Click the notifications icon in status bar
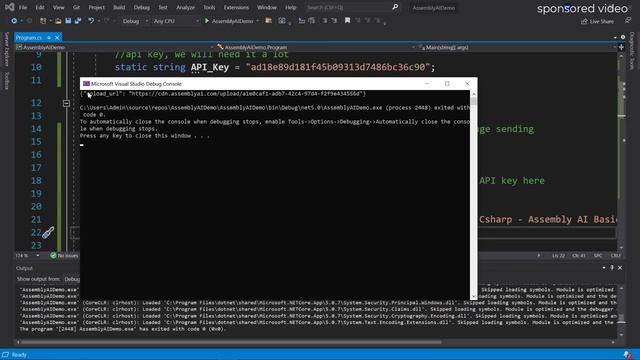The height and width of the screenshot is (360, 640). point(628,355)
